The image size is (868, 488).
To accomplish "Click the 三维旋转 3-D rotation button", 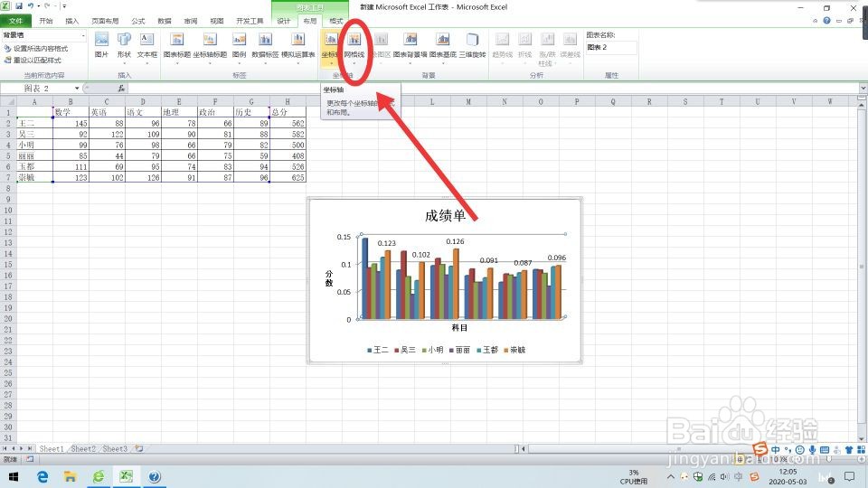I will pos(472,45).
